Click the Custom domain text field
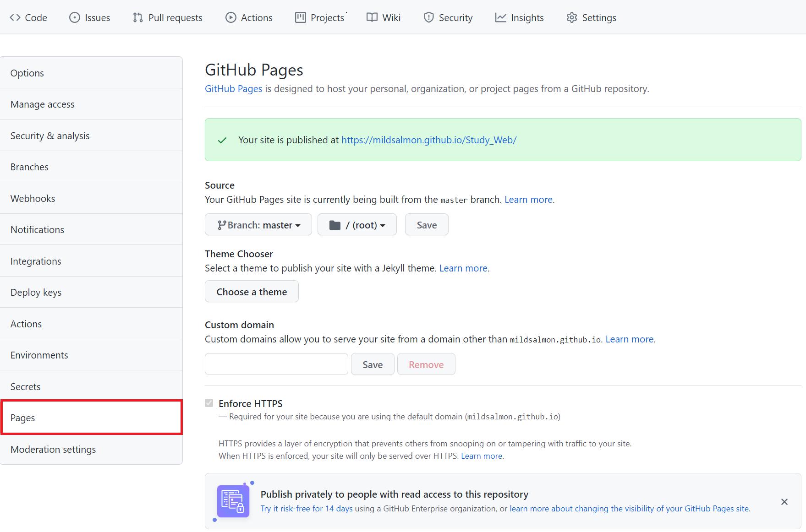This screenshot has width=806, height=532. pos(276,364)
